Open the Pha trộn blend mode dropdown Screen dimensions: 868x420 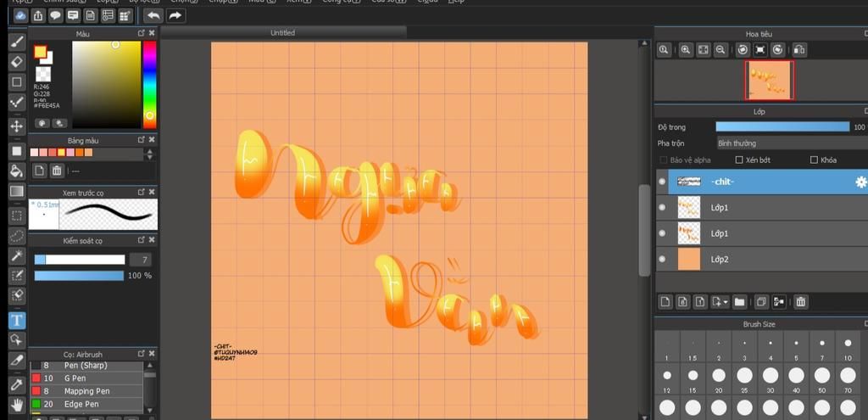click(793, 143)
